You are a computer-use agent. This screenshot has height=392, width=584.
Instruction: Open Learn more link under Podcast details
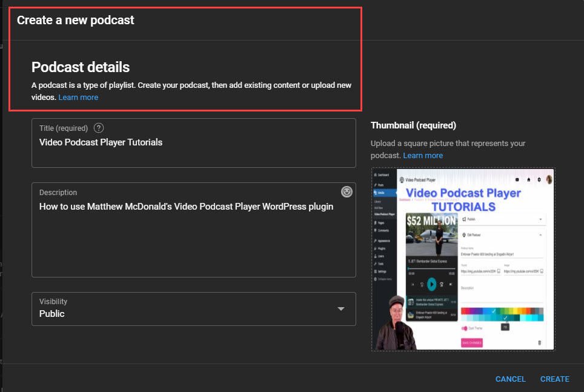click(x=78, y=98)
